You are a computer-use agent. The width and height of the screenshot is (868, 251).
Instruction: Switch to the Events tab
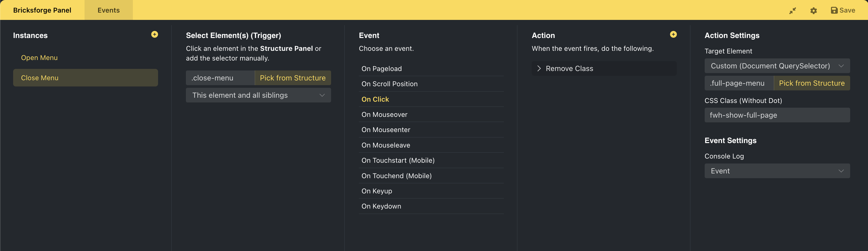tap(108, 10)
